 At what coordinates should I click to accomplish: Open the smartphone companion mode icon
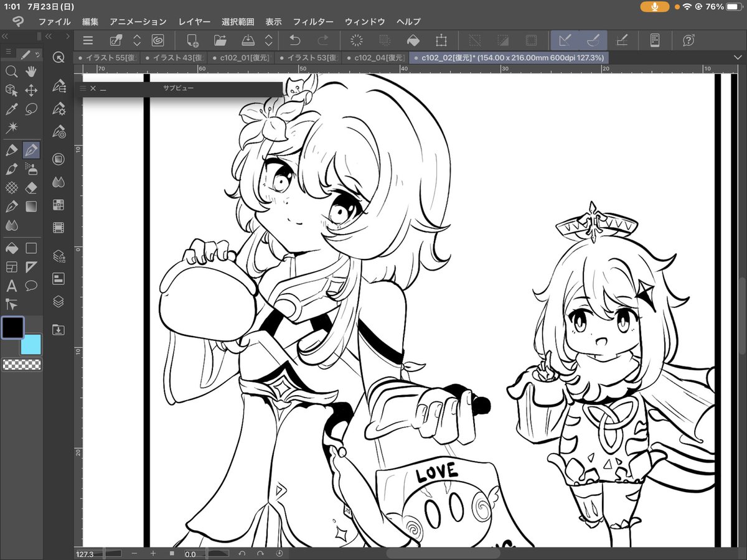[x=655, y=40]
